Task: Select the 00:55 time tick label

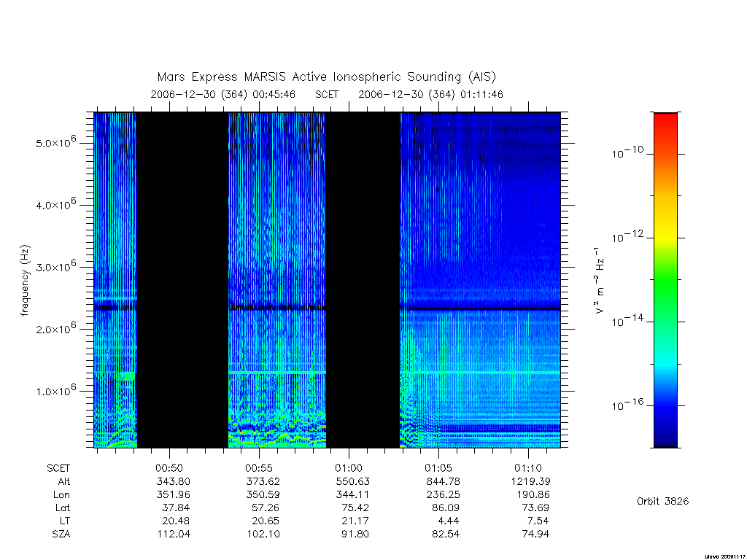Action: click(x=259, y=468)
